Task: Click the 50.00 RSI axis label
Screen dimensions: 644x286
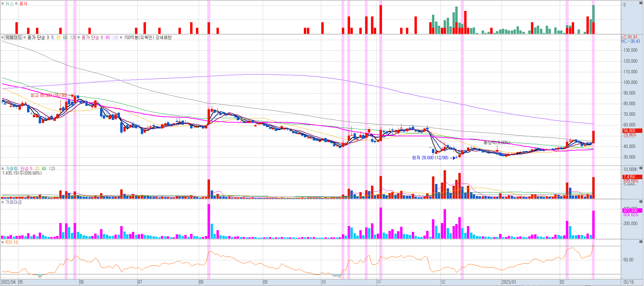Action: [x=628, y=260]
